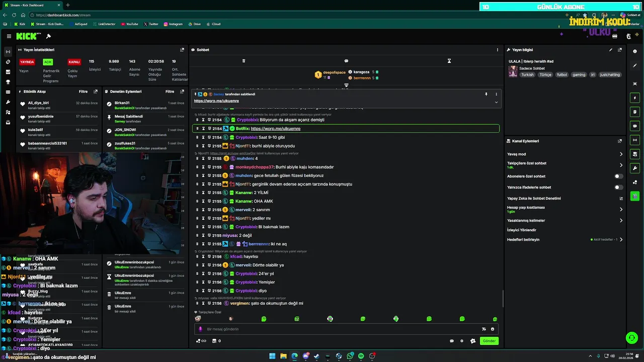Open the iCloud bookmark
644x362 pixels.
point(214,24)
